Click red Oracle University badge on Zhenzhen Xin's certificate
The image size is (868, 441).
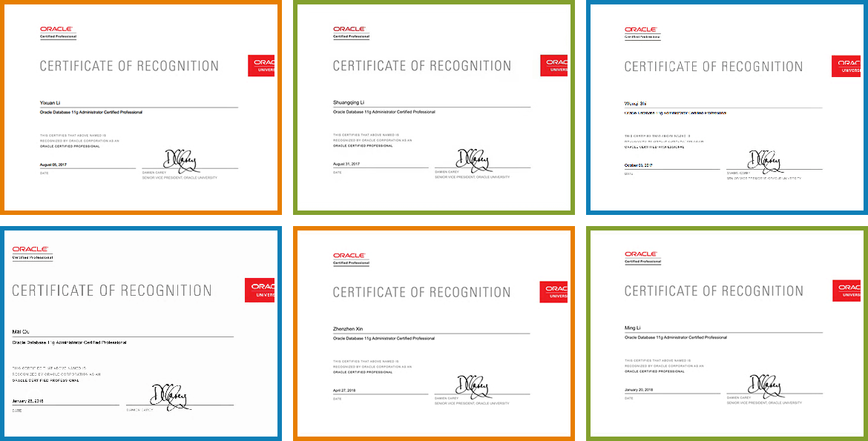point(553,292)
